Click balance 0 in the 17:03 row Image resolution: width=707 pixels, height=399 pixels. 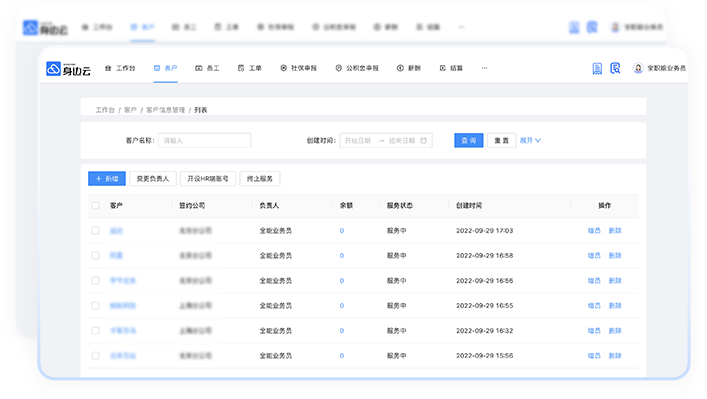[x=342, y=231]
